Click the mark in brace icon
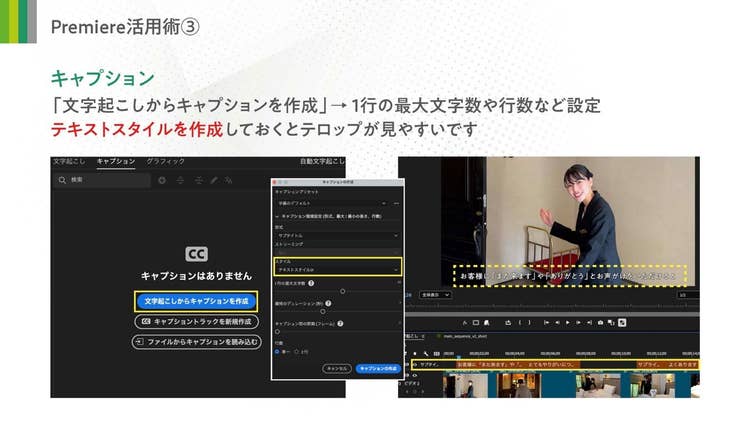Screen dimensions: 750x422 (520, 323)
